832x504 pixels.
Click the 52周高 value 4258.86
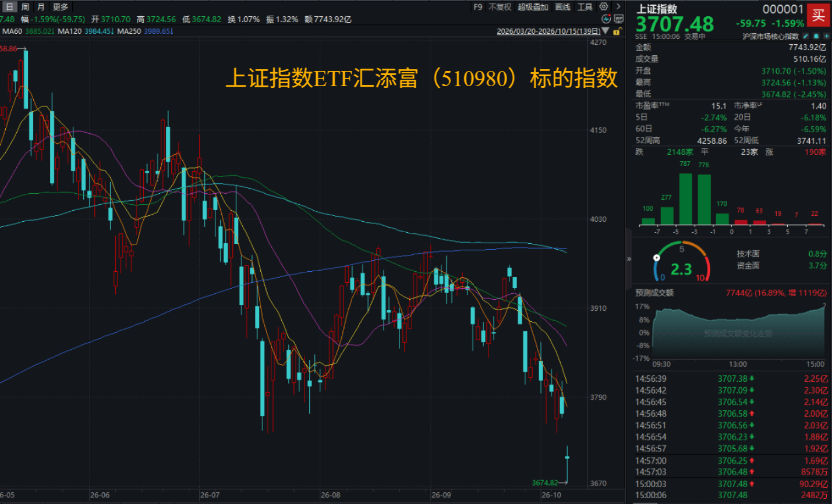tap(712, 141)
